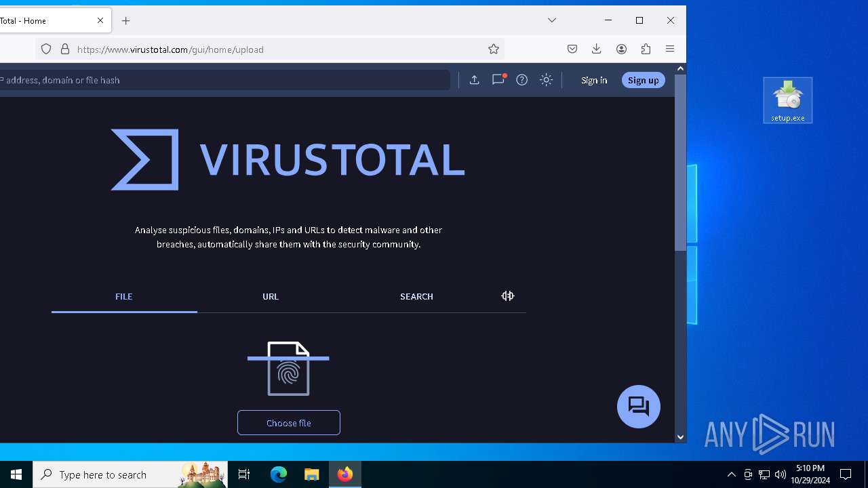Open the list all tabs dropdown
This screenshot has height=488, width=868.
pos(552,20)
